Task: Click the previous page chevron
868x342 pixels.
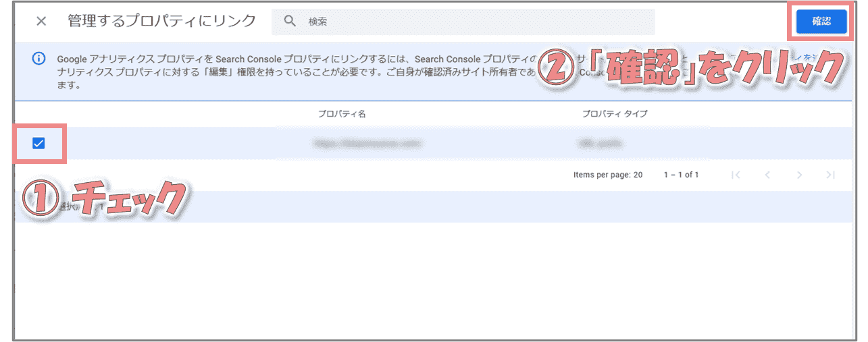Action: (x=767, y=175)
